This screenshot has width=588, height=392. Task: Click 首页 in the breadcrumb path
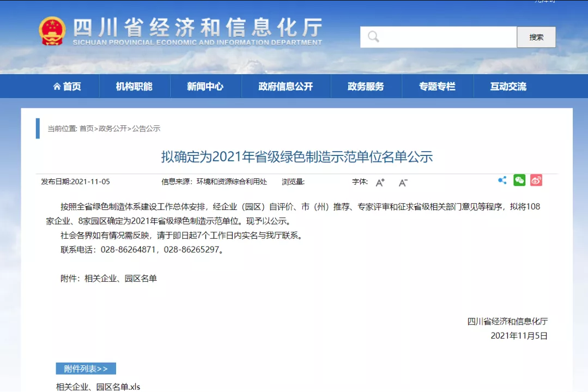[x=86, y=129]
